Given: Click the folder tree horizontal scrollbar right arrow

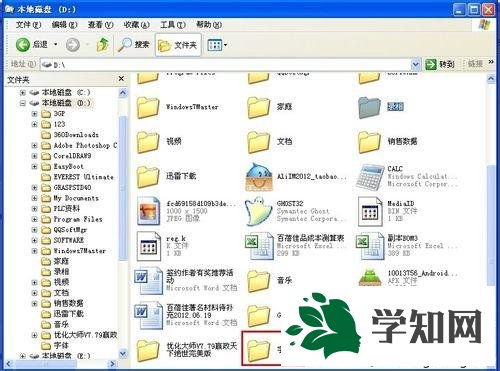Looking at the screenshot, I should pos(113,364).
